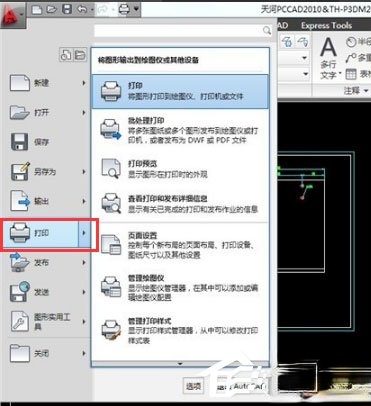Image resolution: width=371 pixels, height=406 pixels.
Task: Expand the 发送 submenu arrow
Action: (x=84, y=292)
